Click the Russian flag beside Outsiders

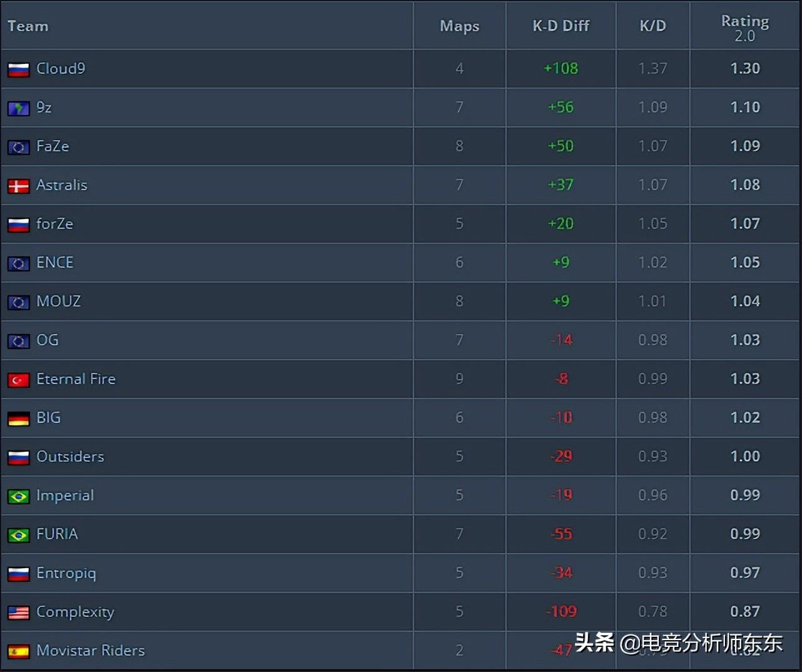pos(19,457)
